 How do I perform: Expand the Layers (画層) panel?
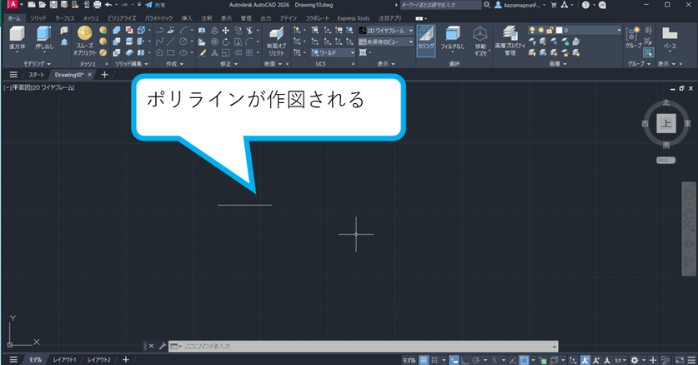tap(557, 64)
